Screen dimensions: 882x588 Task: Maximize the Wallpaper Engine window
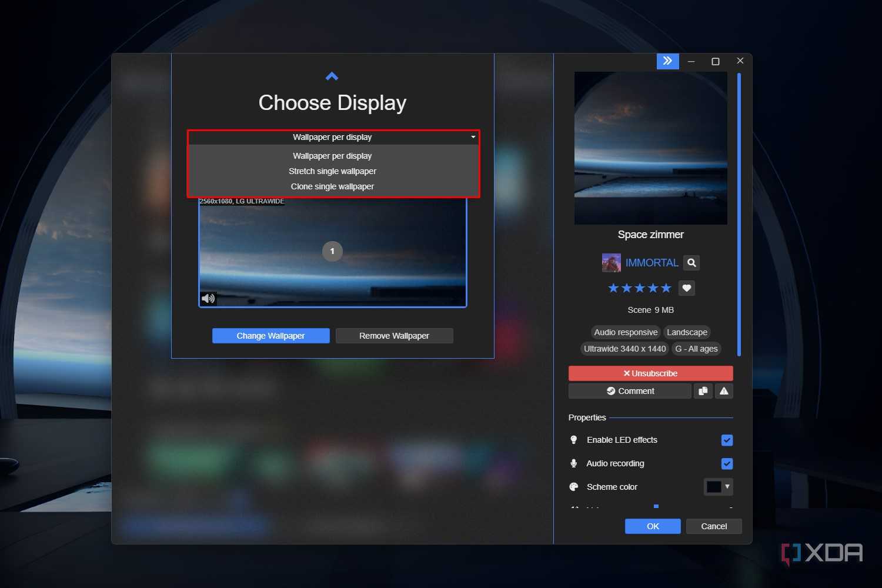click(x=716, y=61)
